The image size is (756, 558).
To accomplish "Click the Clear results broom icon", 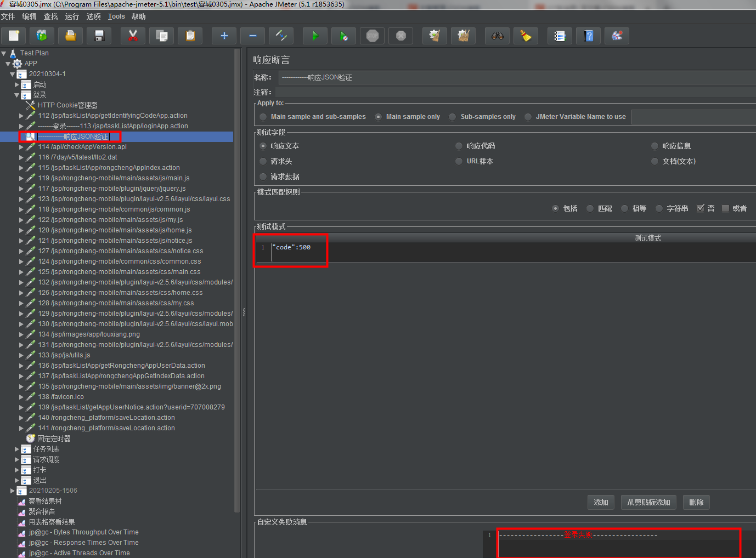I will pos(435,36).
